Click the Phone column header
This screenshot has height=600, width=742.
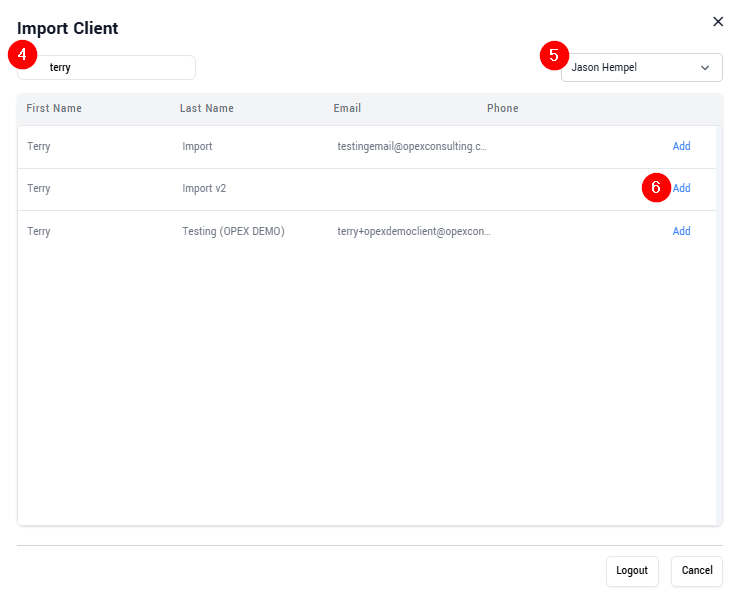pyautogui.click(x=502, y=108)
